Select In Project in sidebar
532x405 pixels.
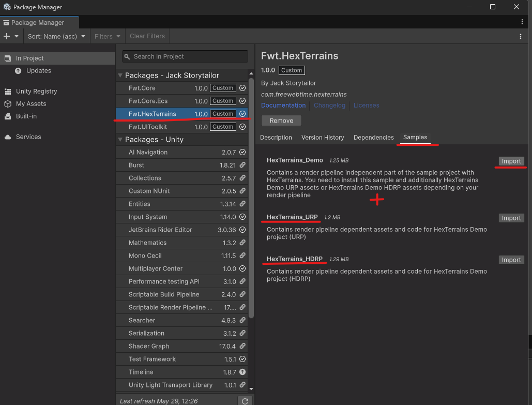tap(57, 58)
